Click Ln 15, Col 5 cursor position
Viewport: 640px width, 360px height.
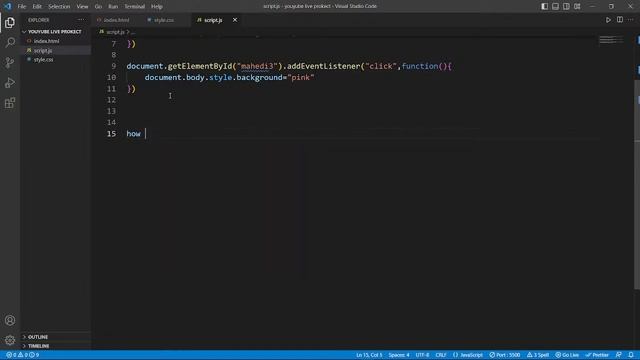point(369,355)
